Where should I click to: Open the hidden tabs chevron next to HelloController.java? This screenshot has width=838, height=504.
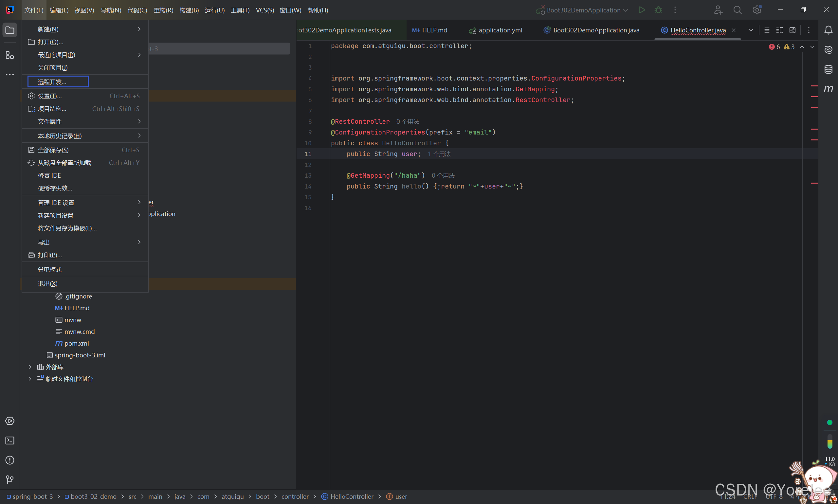(751, 30)
